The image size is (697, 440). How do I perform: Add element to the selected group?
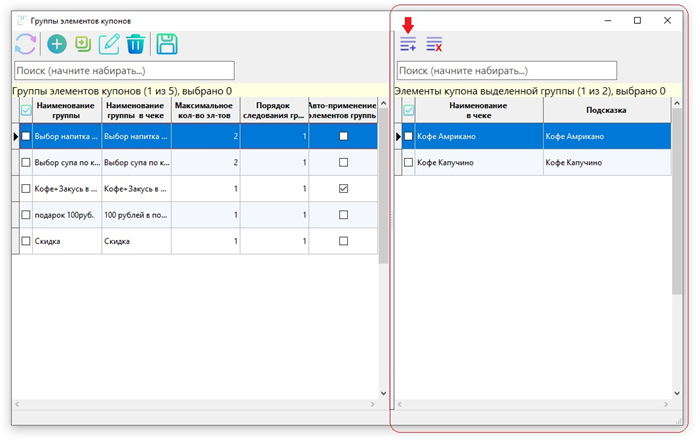(408, 44)
